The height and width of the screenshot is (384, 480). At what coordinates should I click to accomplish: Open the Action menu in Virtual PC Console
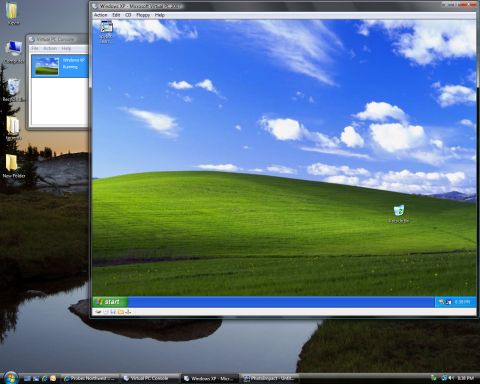coord(50,48)
